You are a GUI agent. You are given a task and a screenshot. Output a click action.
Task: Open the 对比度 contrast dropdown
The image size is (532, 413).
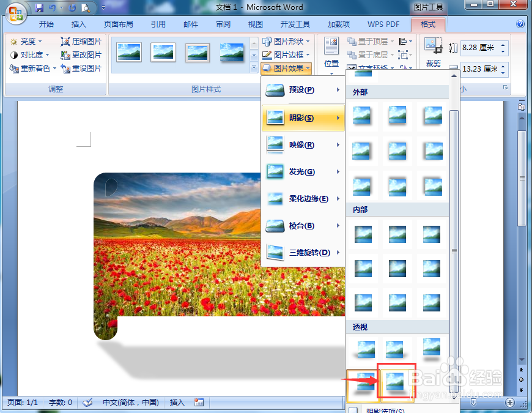pos(29,54)
